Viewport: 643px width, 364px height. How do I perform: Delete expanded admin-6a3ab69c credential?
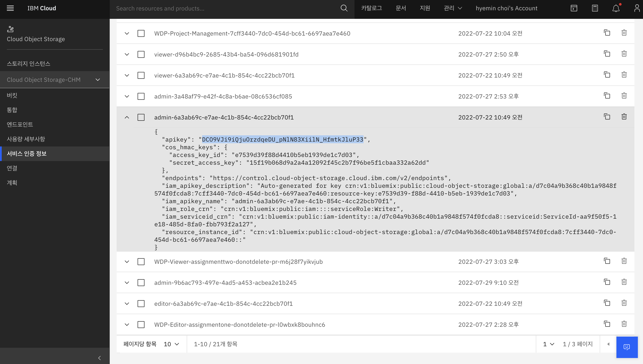click(624, 117)
